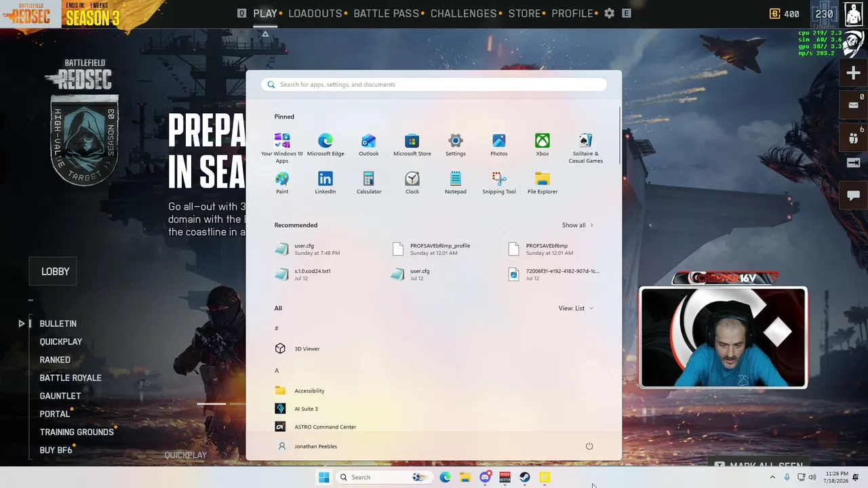Click the Start menu power button
This screenshot has height=488, width=868.
pyautogui.click(x=589, y=446)
